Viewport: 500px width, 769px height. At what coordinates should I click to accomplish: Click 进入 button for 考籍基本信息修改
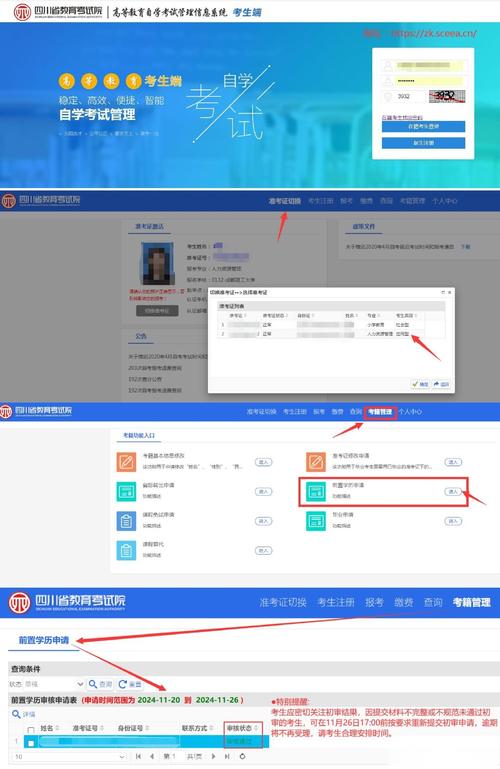(x=263, y=462)
